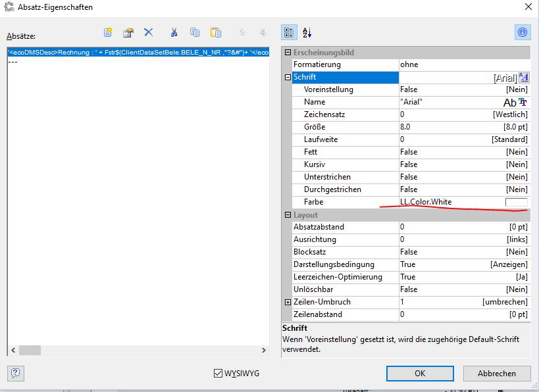Click the Abbrechen button
This screenshot has width=539, height=392.
coord(497,373)
